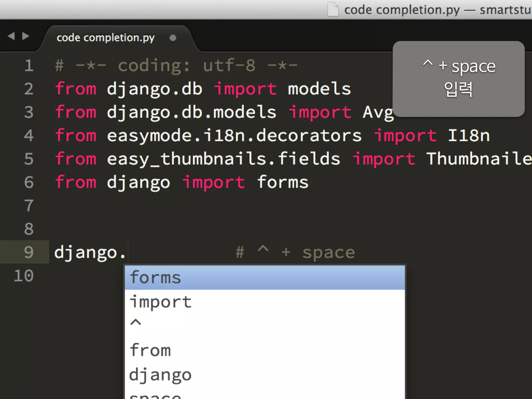Choose 'import' from the autocomplete list
Image resolution: width=532 pixels, height=399 pixels.
pos(265,302)
